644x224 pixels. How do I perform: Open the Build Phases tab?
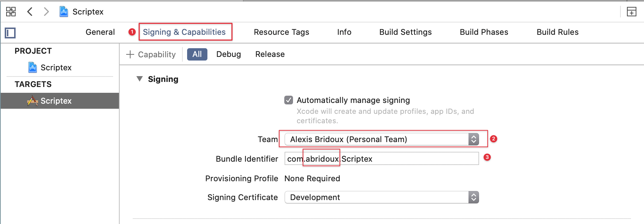tap(484, 32)
